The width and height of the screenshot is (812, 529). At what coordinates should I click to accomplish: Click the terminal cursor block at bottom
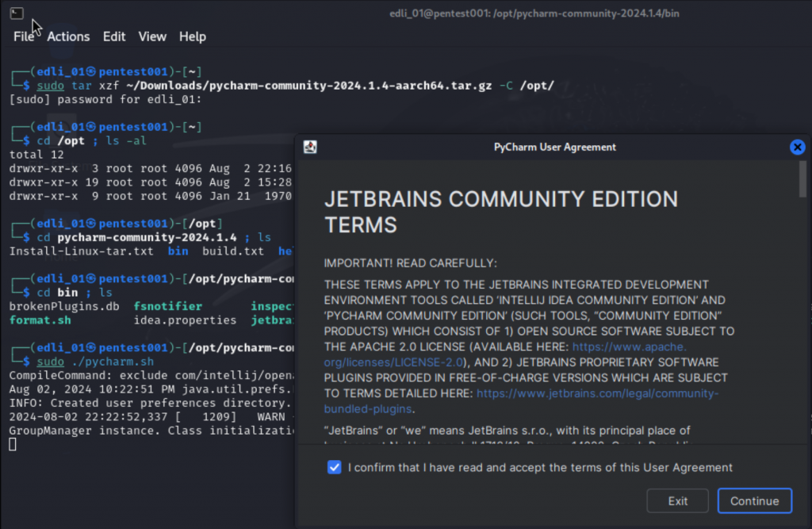click(13, 445)
